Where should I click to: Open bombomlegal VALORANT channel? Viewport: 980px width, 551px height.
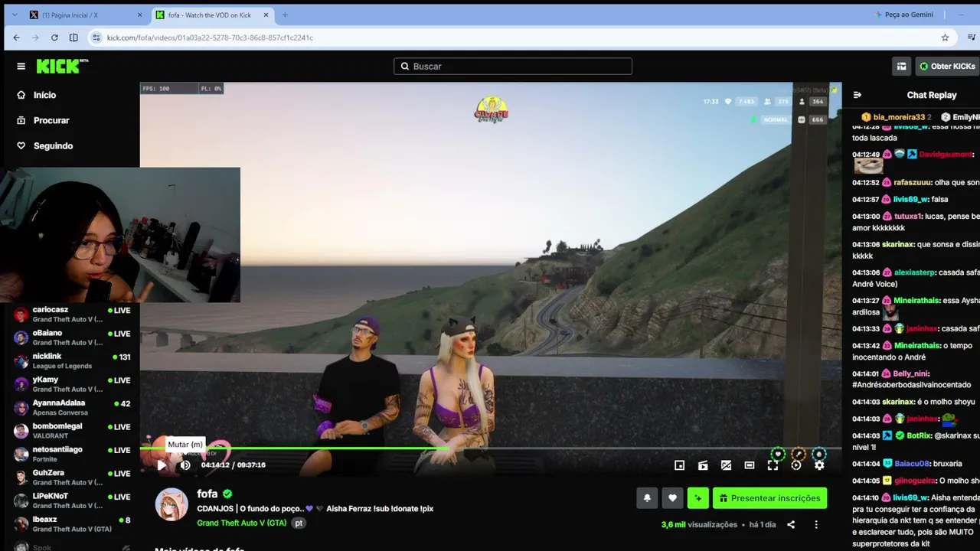pyautogui.click(x=72, y=431)
